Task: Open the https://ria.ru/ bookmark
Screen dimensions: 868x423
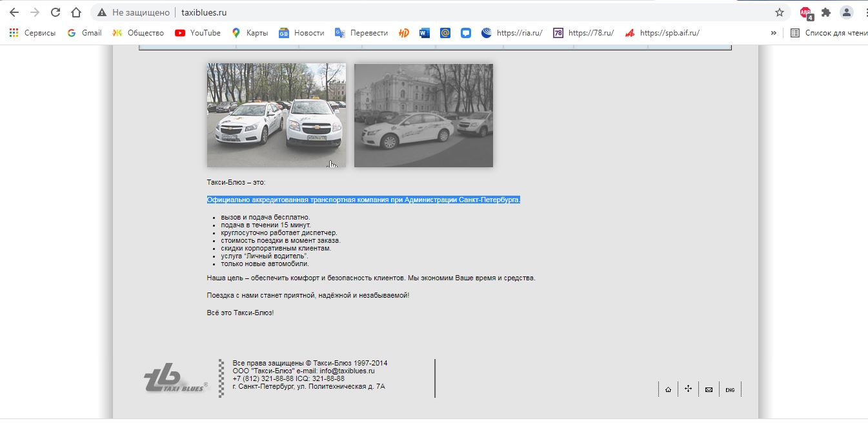Action: pos(512,33)
